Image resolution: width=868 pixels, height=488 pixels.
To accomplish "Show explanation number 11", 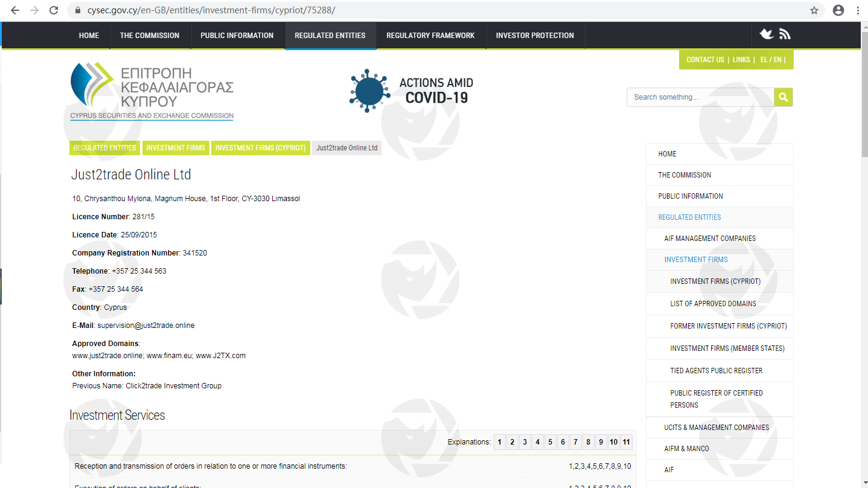I will (x=627, y=442).
